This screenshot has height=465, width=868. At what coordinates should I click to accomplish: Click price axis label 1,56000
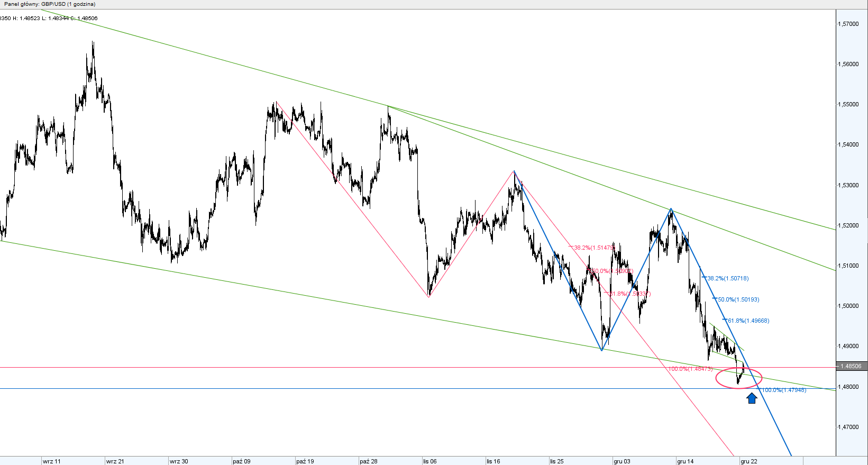(x=848, y=64)
